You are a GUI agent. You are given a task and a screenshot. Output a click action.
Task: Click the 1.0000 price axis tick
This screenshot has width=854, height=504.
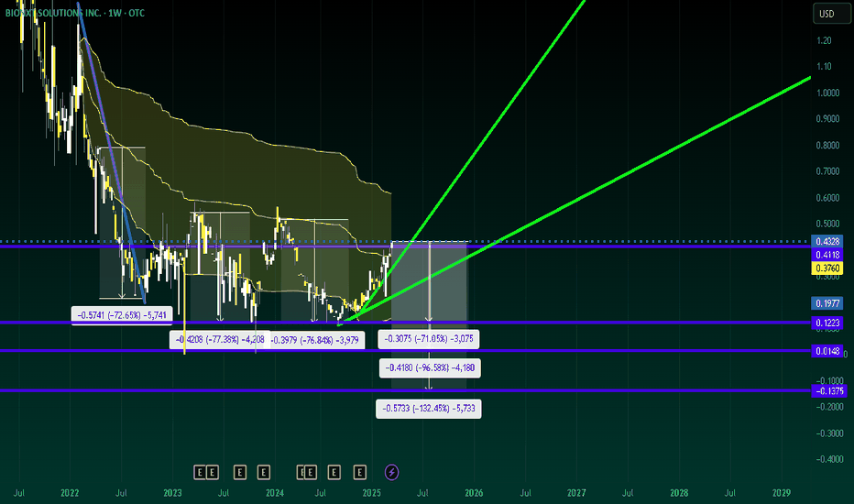(827, 93)
